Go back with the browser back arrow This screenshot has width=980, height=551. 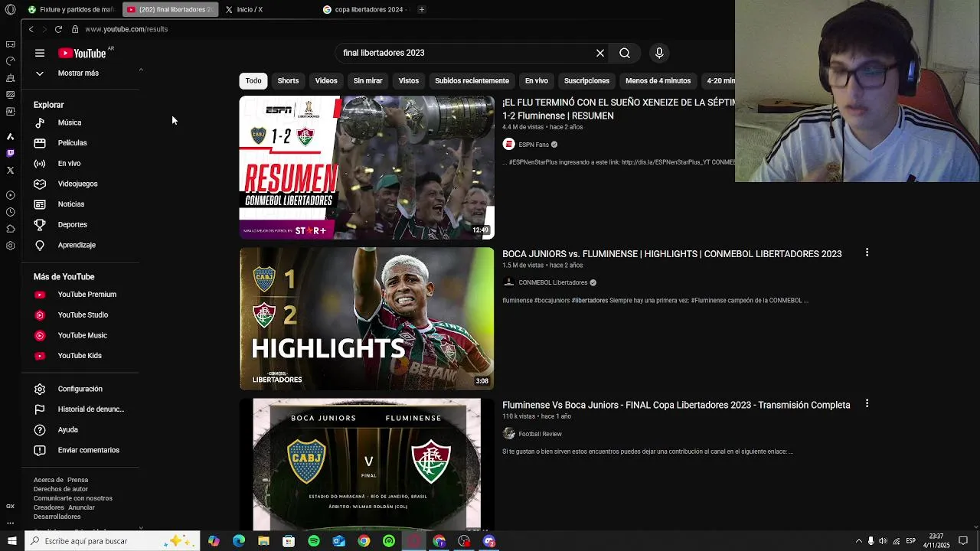point(31,29)
